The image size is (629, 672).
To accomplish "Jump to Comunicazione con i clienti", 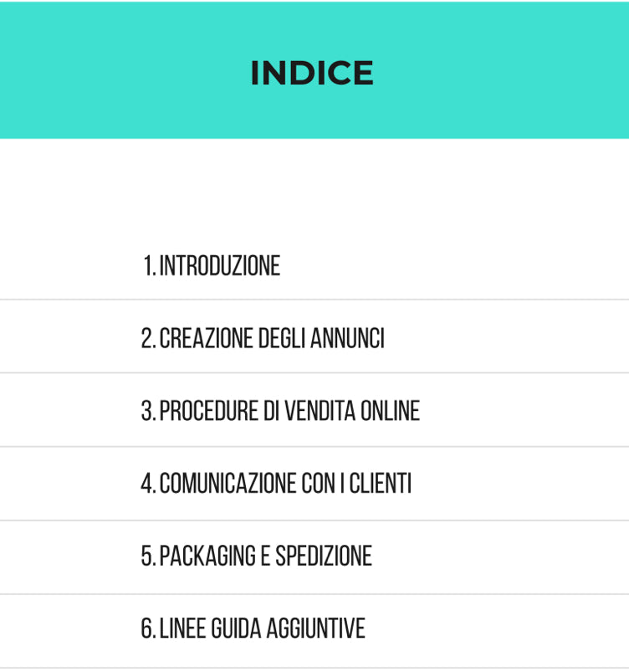I will tap(284, 484).
